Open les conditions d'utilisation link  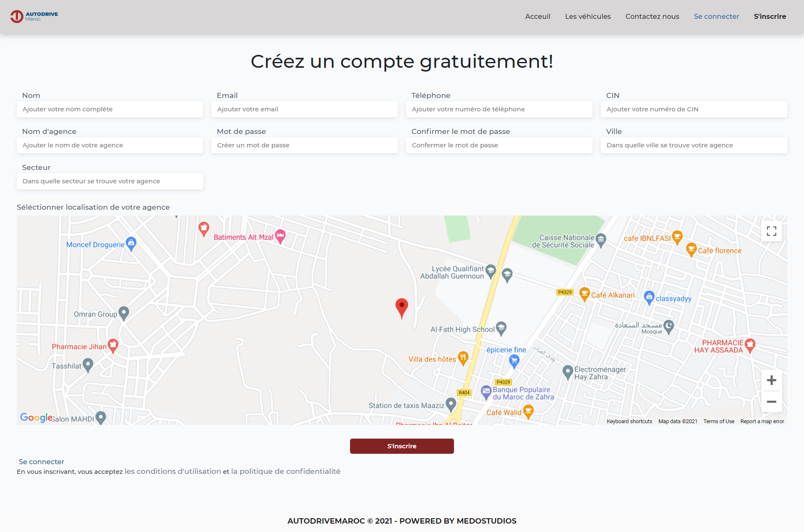(173, 471)
